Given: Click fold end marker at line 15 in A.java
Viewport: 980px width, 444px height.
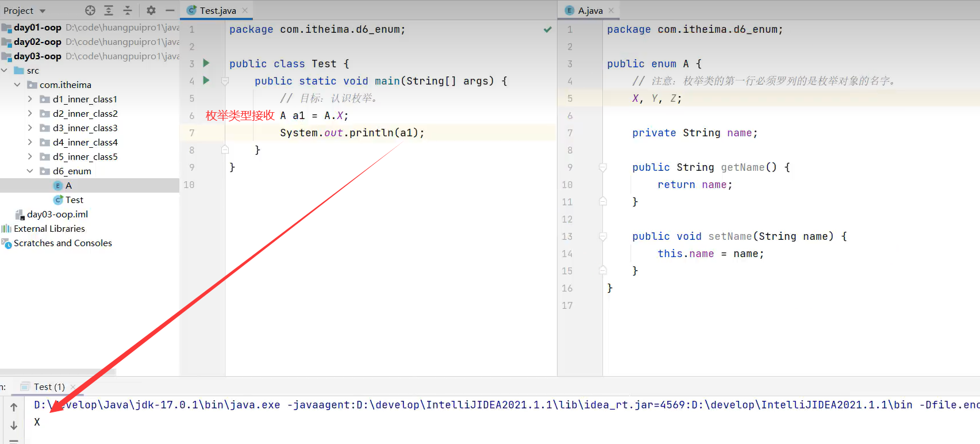Looking at the screenshot, I should click(x=603, y=270).
